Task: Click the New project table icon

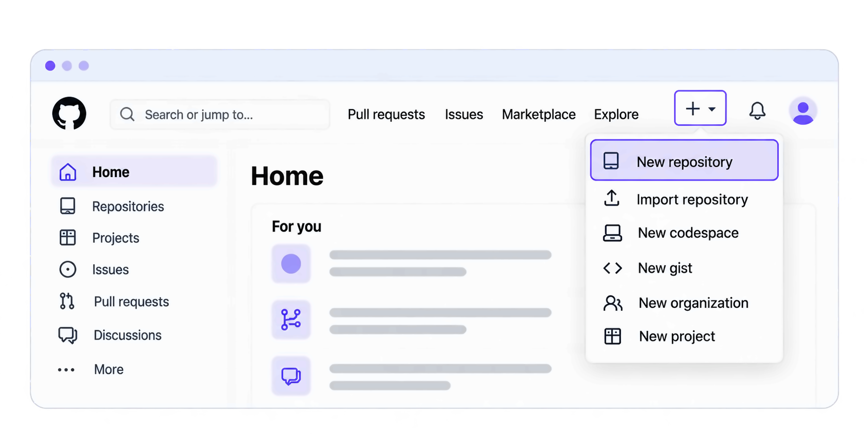Action: tap(613, 337)
